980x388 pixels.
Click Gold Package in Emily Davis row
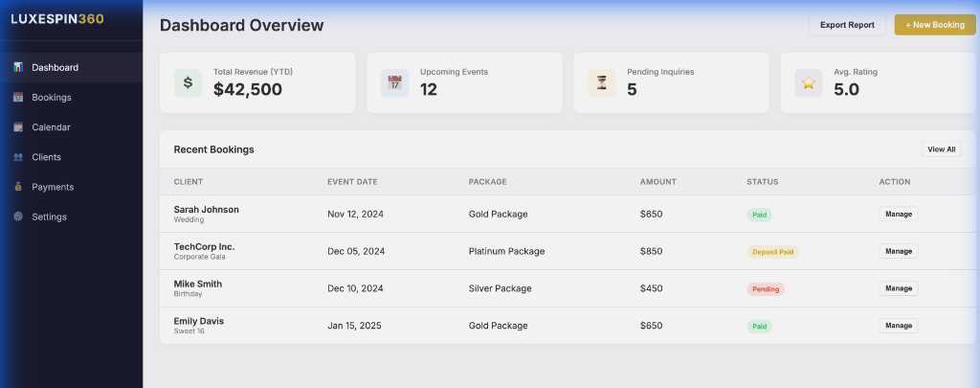pyautogui.click(x=498, y=326)
